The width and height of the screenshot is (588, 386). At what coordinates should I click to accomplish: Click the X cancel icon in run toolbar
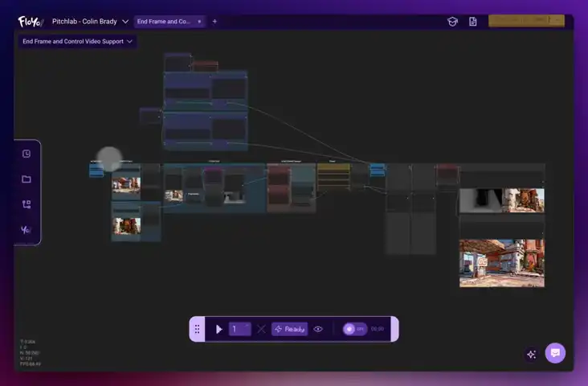click(x=261, y=329)
